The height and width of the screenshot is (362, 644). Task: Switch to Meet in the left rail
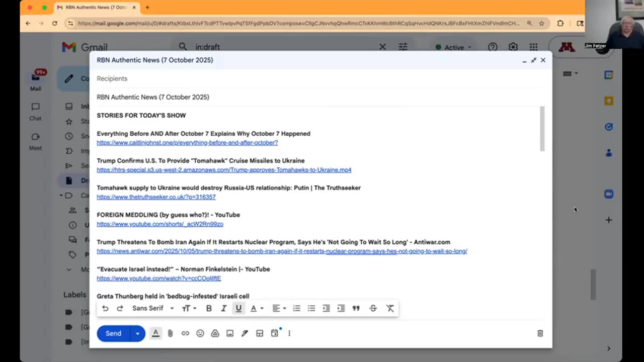(x=35, y=141)
